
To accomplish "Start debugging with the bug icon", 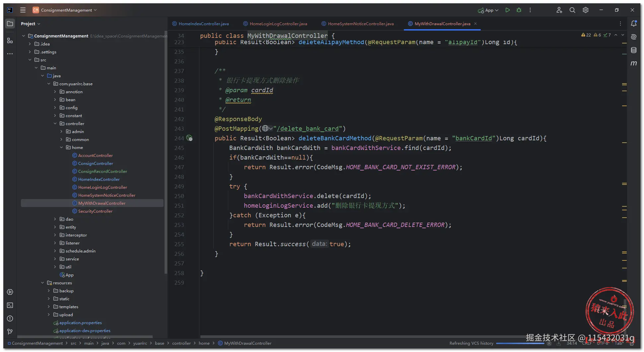I will coord(519,10).
